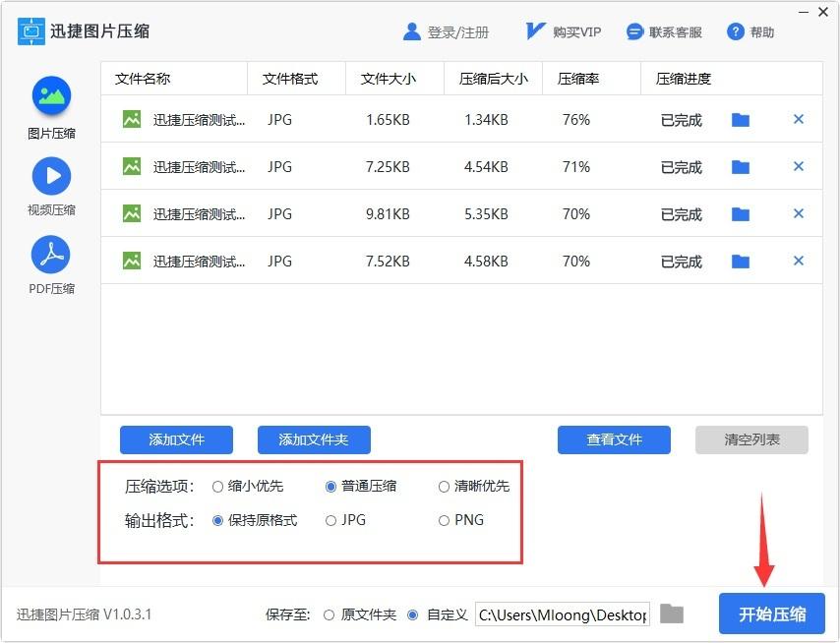Click the 查看文件 button

click(614, 440)
